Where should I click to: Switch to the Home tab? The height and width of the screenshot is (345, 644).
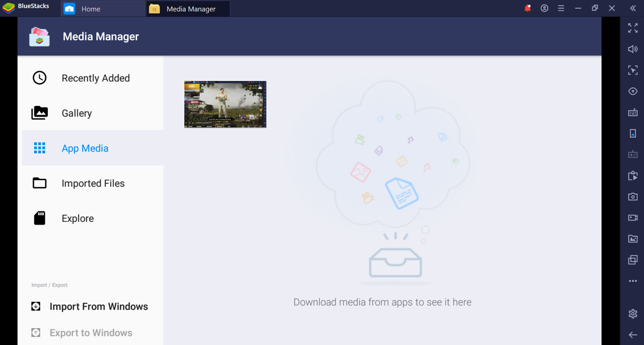point(103,9)
